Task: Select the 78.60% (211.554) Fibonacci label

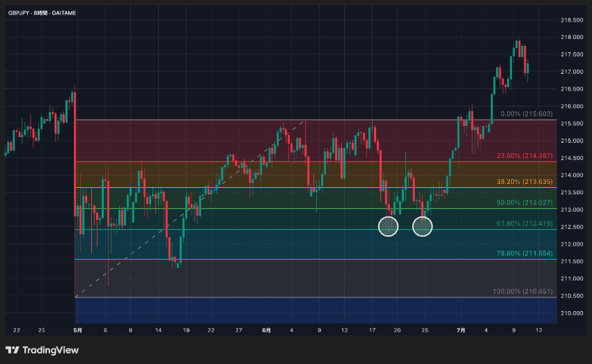Action: point(524,253)
